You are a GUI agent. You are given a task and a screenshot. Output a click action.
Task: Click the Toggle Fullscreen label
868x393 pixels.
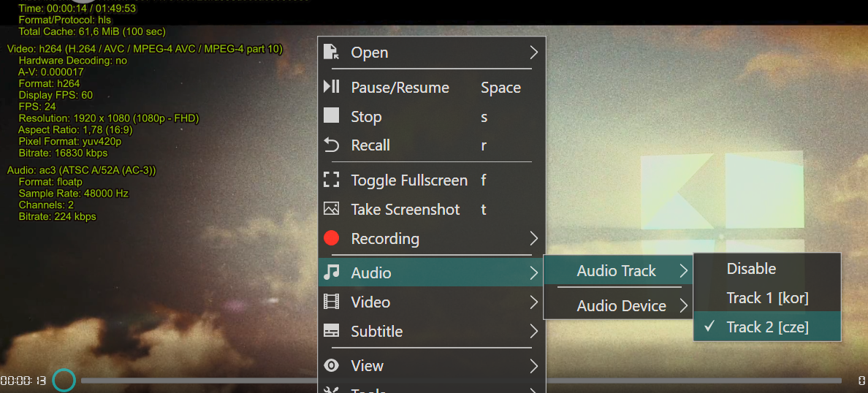409,180
